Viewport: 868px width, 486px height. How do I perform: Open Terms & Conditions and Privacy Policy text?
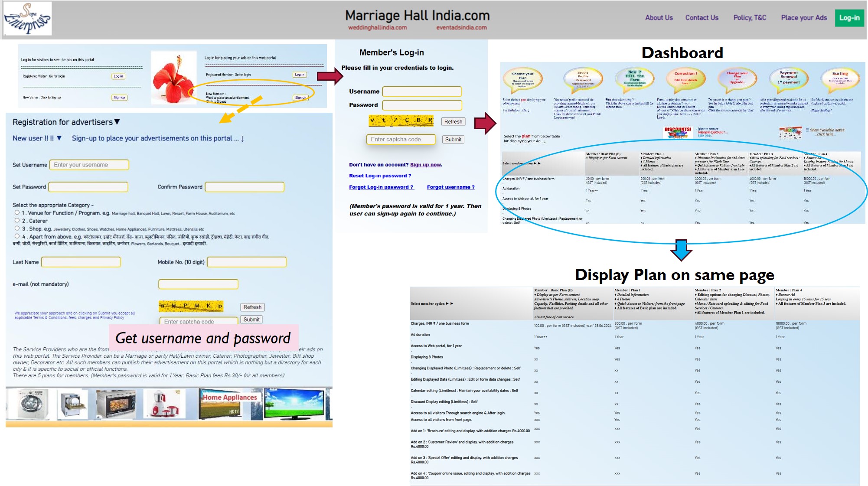click(x=75, y=315)
